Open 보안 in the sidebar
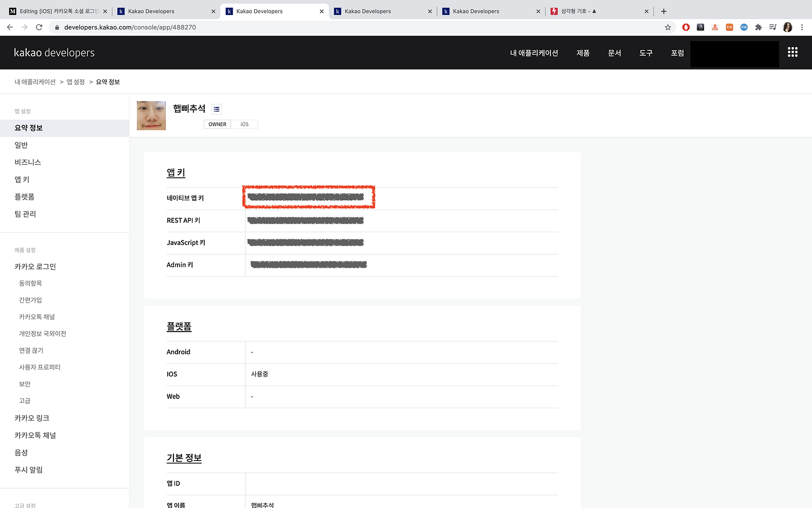The width and height of the screenshot is (812, 508). point(25,384)
